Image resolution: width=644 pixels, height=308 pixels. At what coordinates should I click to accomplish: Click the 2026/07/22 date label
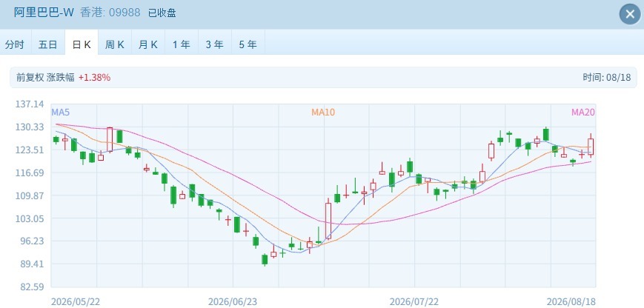(414, 302)
